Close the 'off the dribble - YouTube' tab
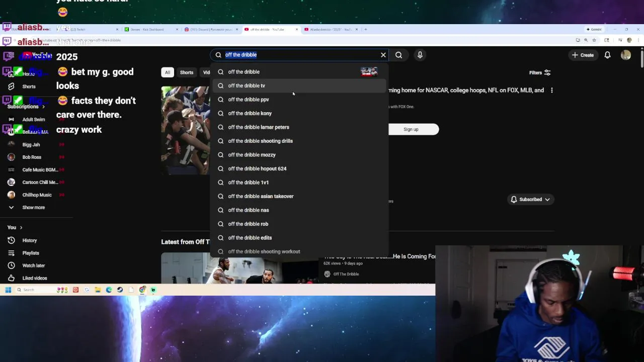 pos(297,29)
